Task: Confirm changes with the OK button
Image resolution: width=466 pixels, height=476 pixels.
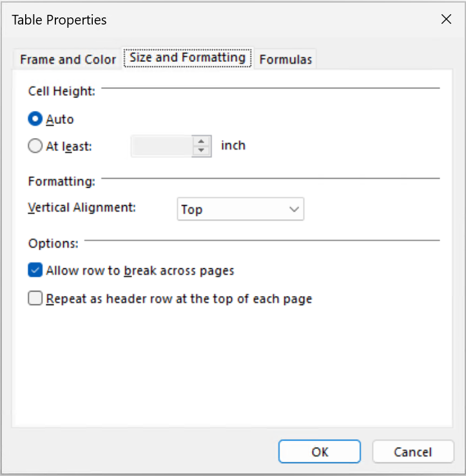Action: tap(320, 452)
